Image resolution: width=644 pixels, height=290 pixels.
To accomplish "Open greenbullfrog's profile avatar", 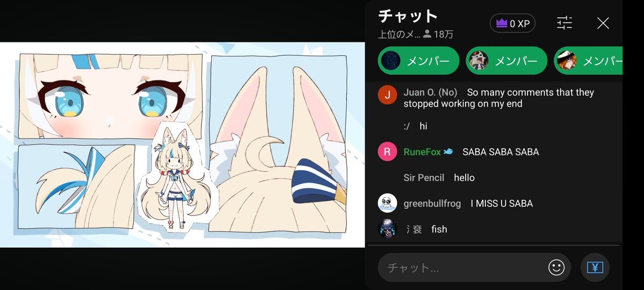I will point(387,204).
